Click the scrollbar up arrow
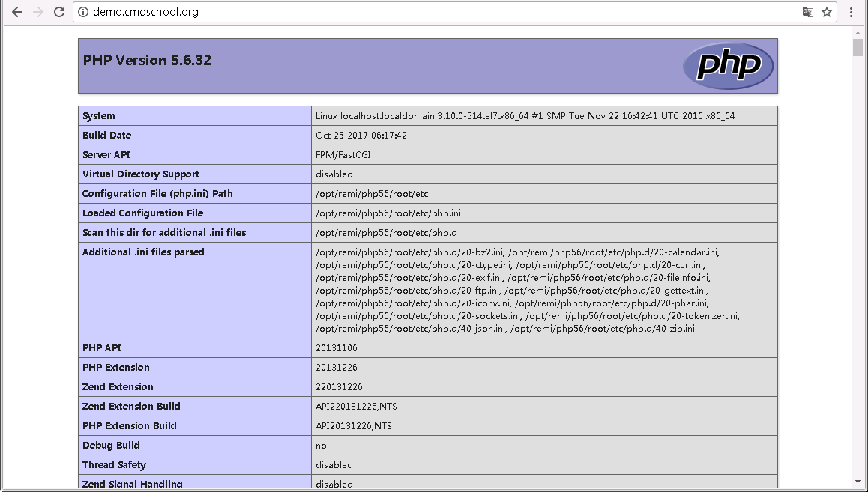The image size is (868, 492). point(858,33)
